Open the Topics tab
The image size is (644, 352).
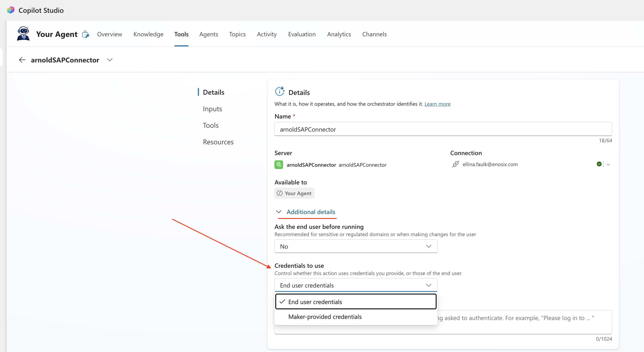coord(237,34)
